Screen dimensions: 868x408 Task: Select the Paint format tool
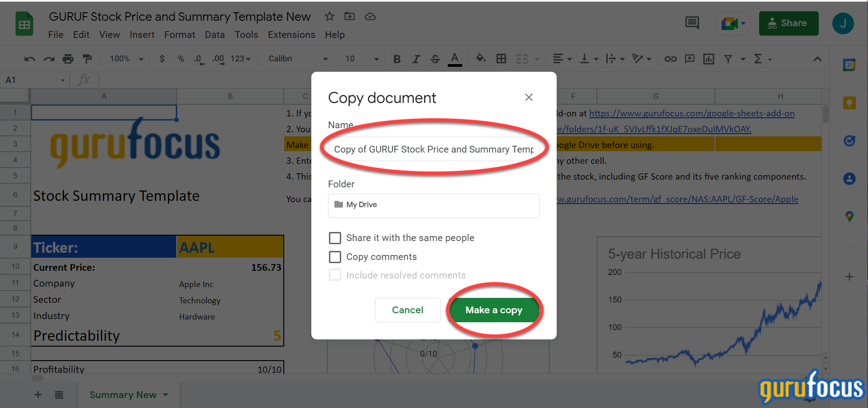pos(87,59)
